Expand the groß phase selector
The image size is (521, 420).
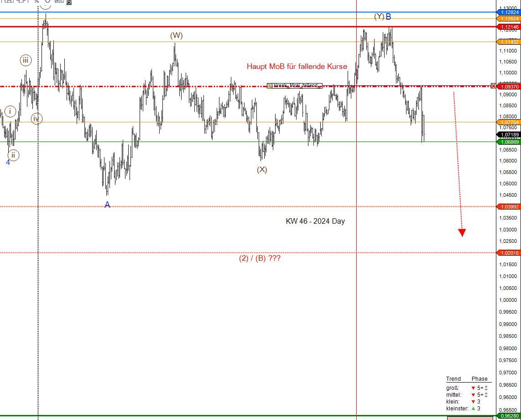pos(485,388)
